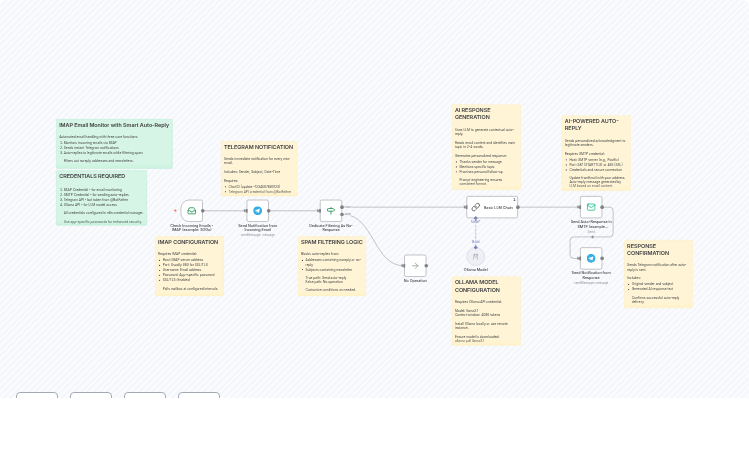Select the Telegram Send Notification from Response node
The image size is (749, 450).
pyautogui.click(x=591, y=258)
